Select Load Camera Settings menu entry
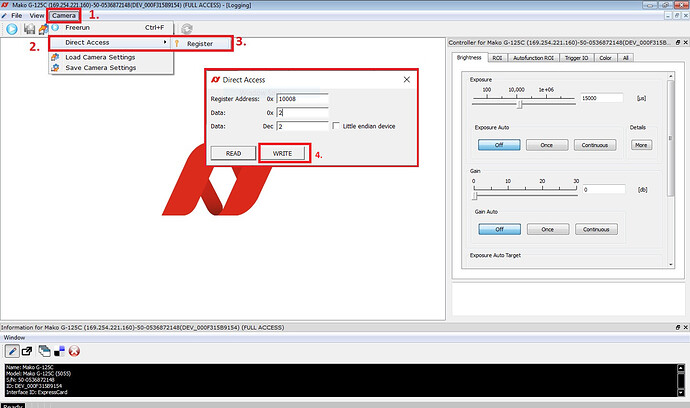 (x=111, y=57)
